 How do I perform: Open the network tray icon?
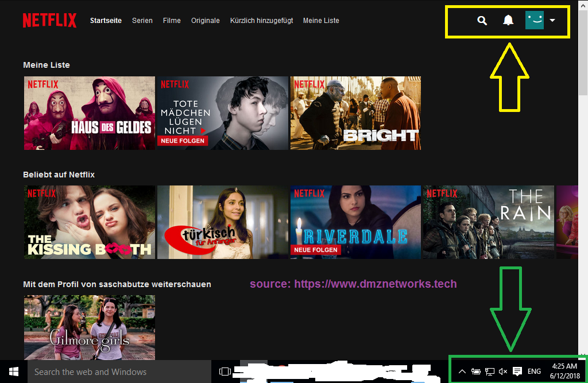[489, 372]
